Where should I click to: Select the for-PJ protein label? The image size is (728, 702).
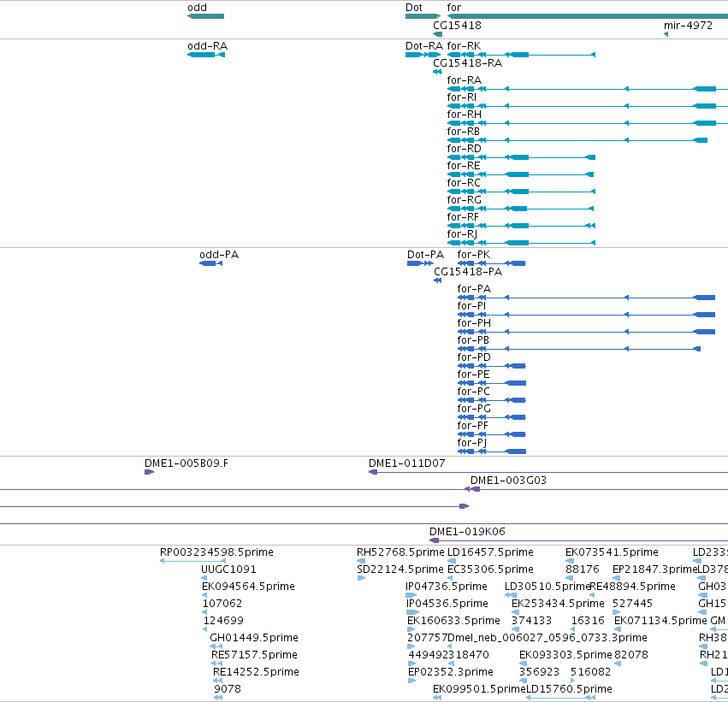click(471, 444)
